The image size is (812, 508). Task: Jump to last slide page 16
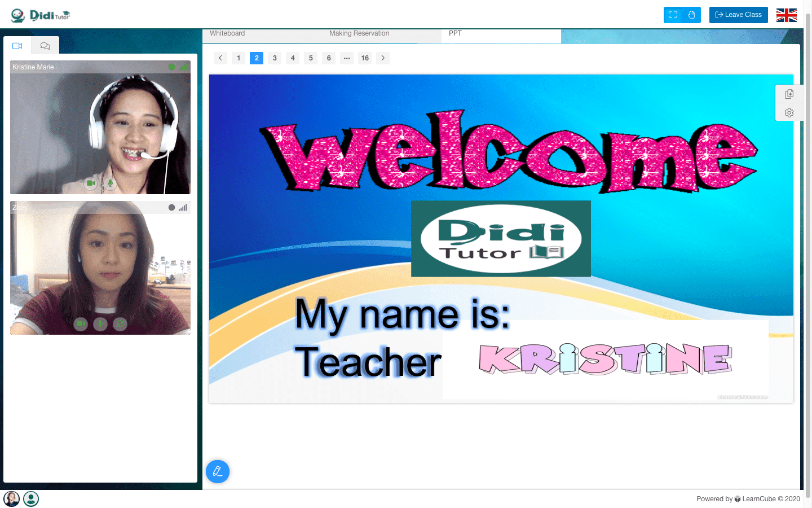coord(365,58)
